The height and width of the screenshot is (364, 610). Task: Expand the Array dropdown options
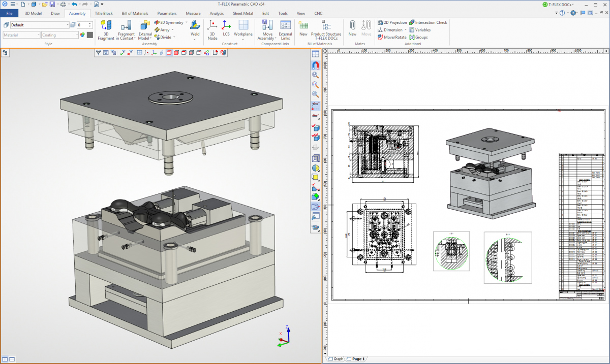click(173, 30)
